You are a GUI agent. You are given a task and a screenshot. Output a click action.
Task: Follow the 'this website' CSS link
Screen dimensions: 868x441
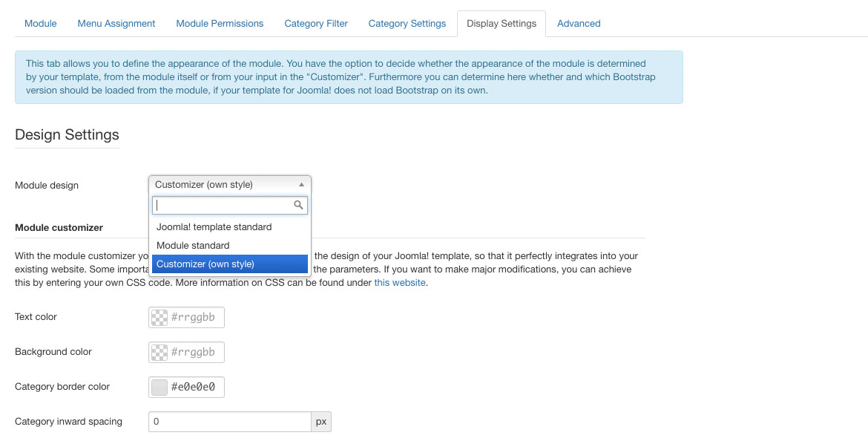pyautogui.click(x=400, y=283)
